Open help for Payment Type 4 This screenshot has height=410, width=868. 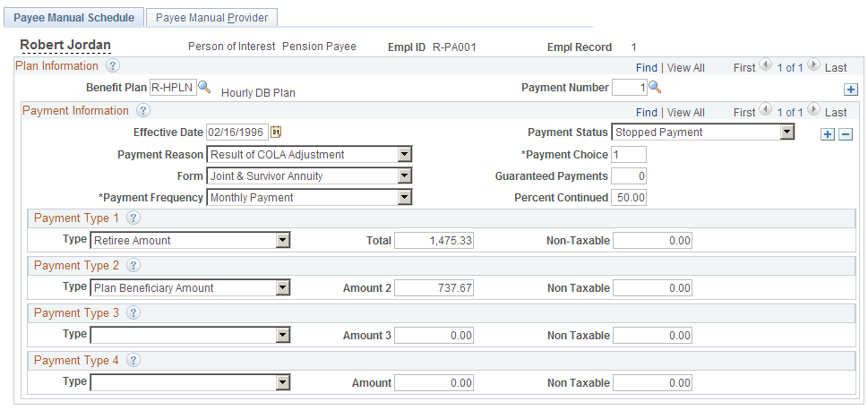133,360
